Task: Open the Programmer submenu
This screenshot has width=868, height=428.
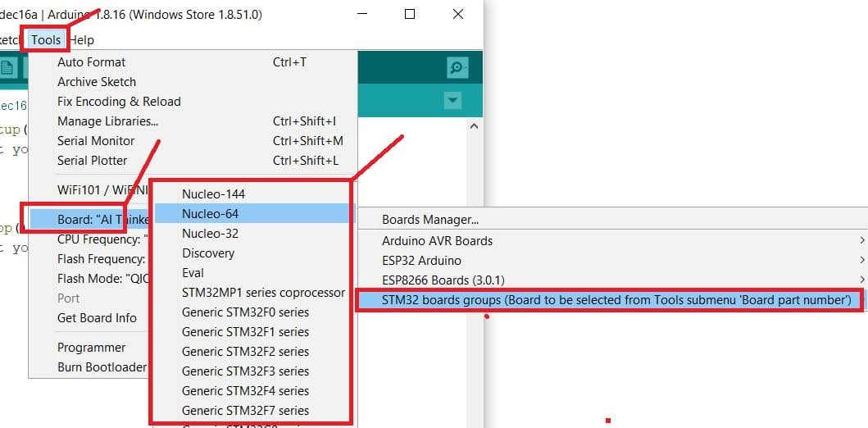Action: pos(91,348)
